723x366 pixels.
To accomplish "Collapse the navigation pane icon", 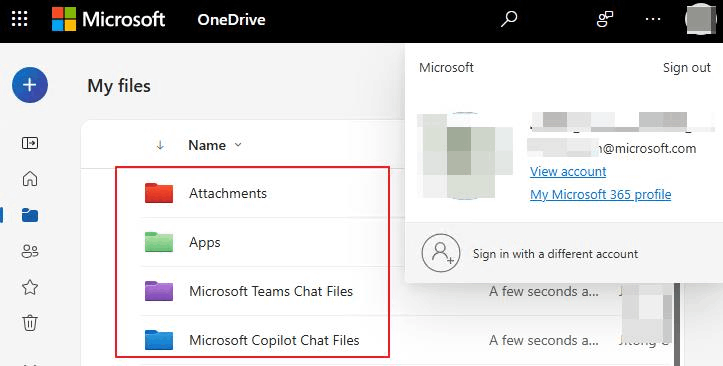I will [30, 143].
